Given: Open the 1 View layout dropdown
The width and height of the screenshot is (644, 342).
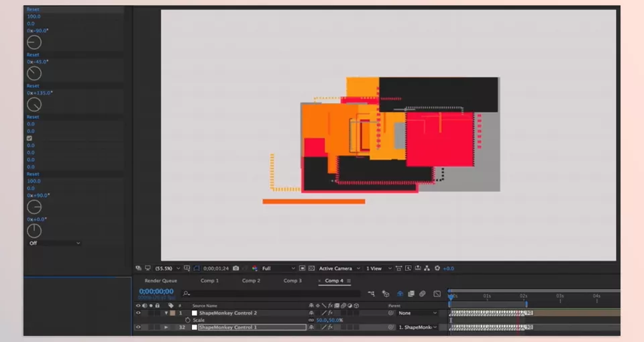Looking at the screenshot, I should (378, 268).
